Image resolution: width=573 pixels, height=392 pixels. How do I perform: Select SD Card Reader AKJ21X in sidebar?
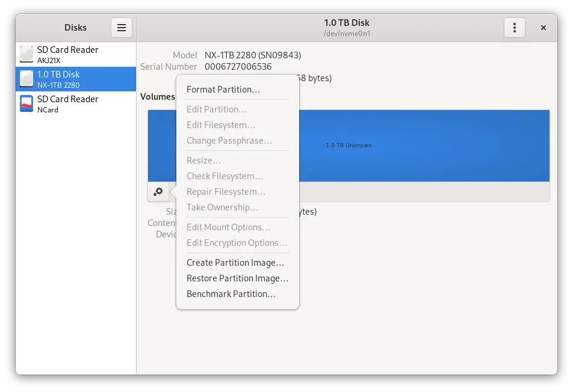76,54
